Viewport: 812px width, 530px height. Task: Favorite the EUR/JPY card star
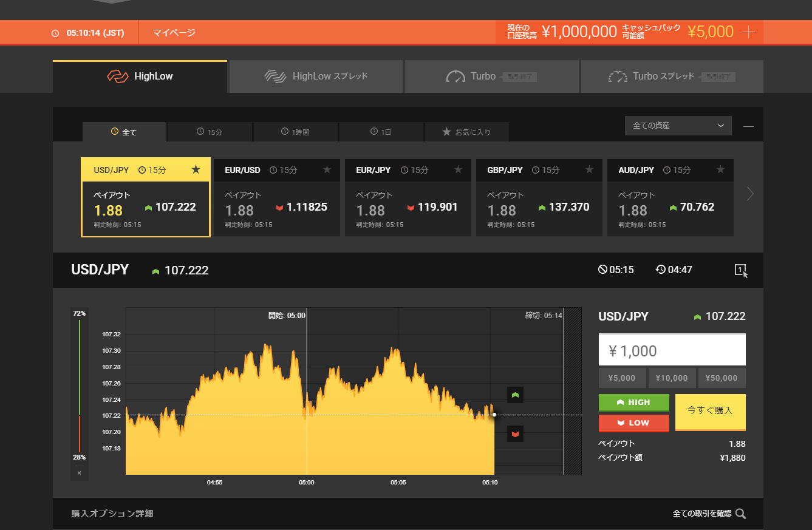458,169
